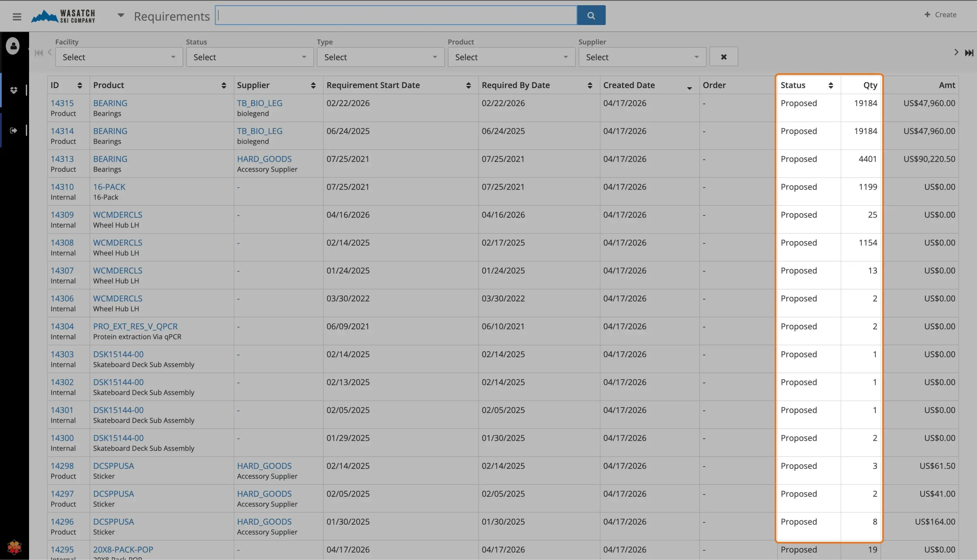The height and width of the screenshot is (560, 977).
Task: Open requirement ID 14315
Action: (62, 103)
